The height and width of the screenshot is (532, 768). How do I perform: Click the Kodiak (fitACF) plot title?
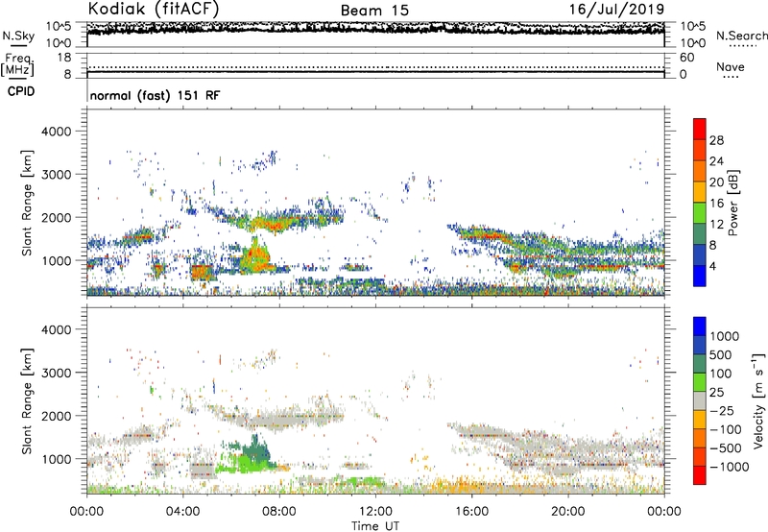154,9
